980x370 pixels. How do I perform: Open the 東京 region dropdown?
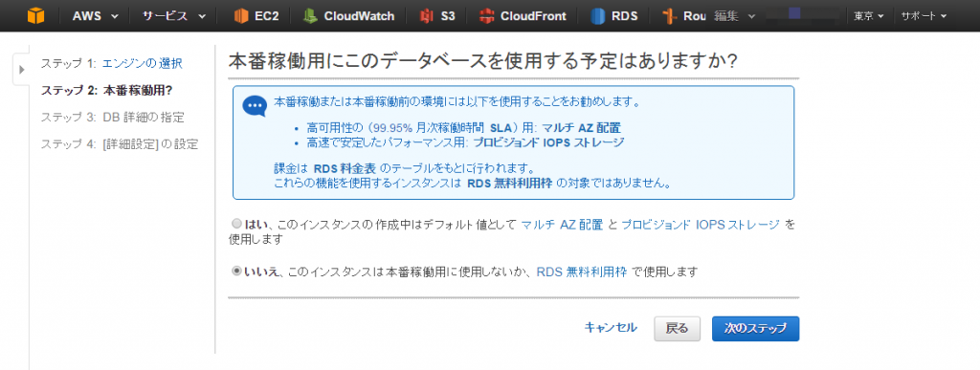869,16
